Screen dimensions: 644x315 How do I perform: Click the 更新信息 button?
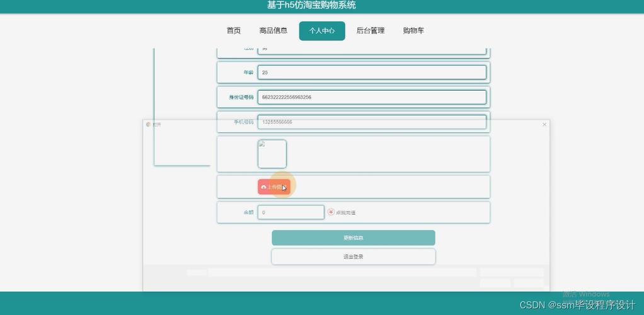point(354,238)
